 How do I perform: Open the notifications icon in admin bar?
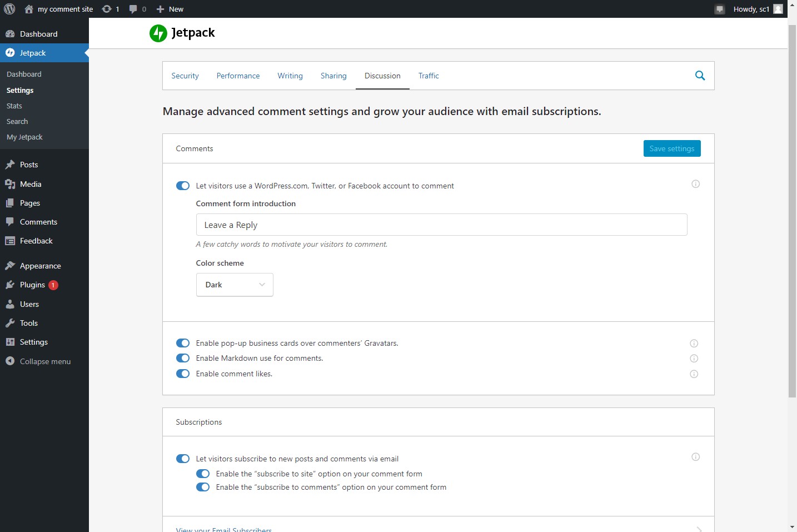click(720, 9)
